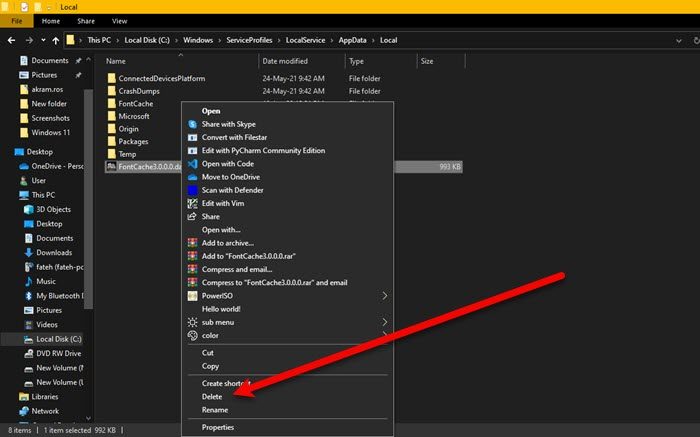Open the View ribbon tab
The image size is (700, 437).
click(119, 20)
